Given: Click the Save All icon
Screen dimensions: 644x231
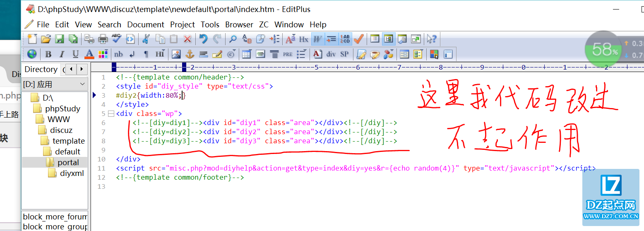Looking at the screenshot, I should pos(73,39).
